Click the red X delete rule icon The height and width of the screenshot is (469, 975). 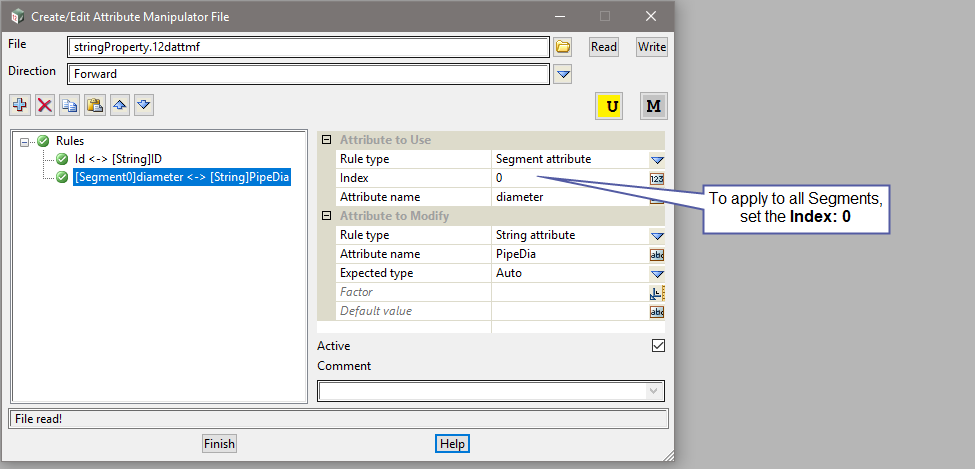pos(45,105)
